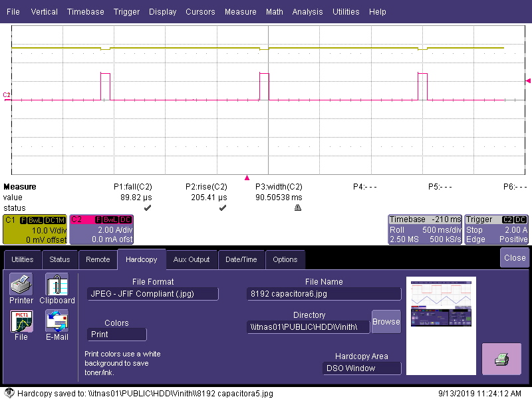Select the Hardcopy tab

pos(142,259)
